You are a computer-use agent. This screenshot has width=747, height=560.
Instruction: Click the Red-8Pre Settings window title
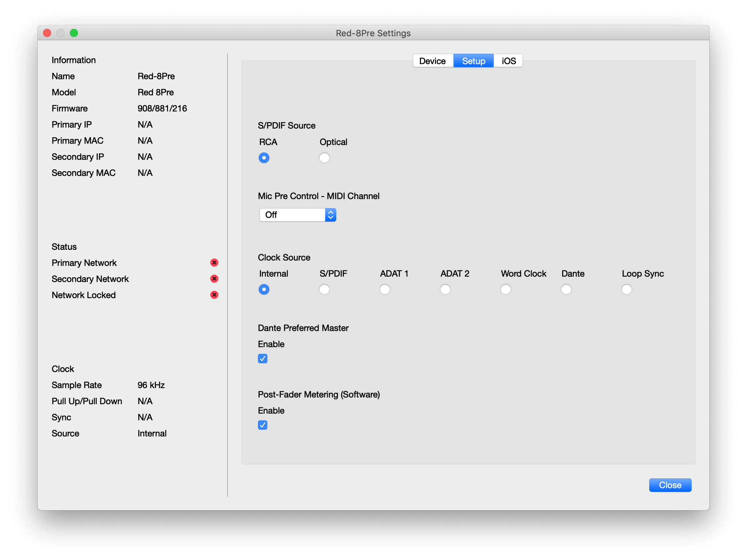point(373,33)
